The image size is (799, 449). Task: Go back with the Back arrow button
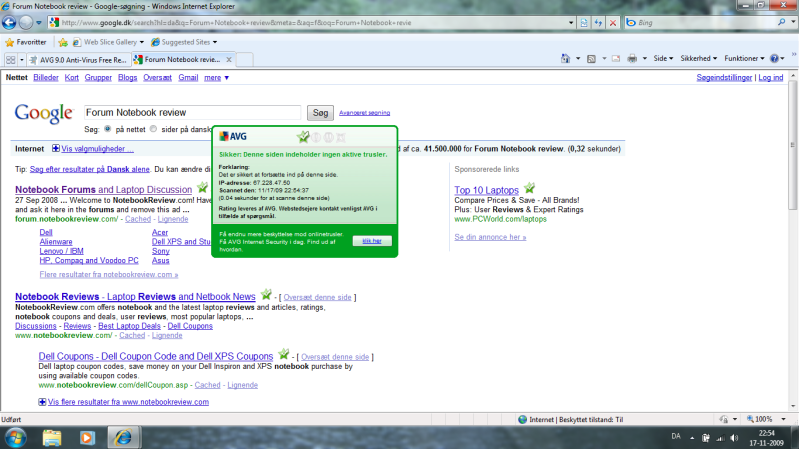(9, 22)
